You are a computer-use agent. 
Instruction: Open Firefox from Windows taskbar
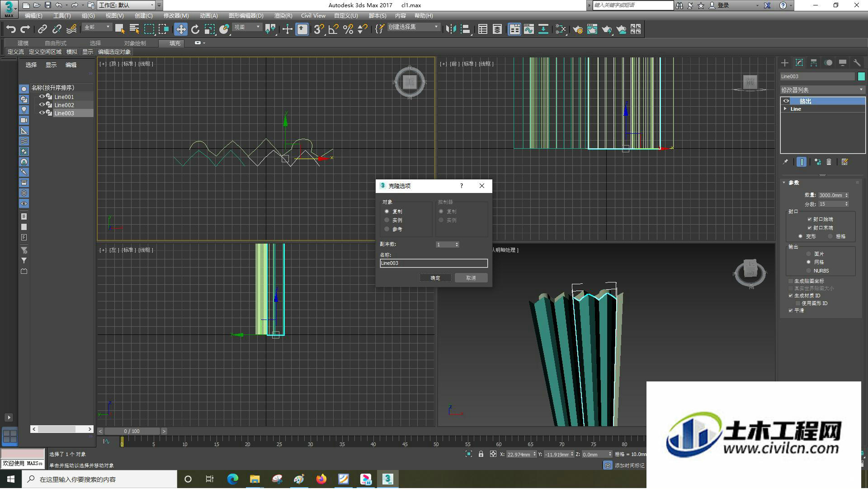321,480
